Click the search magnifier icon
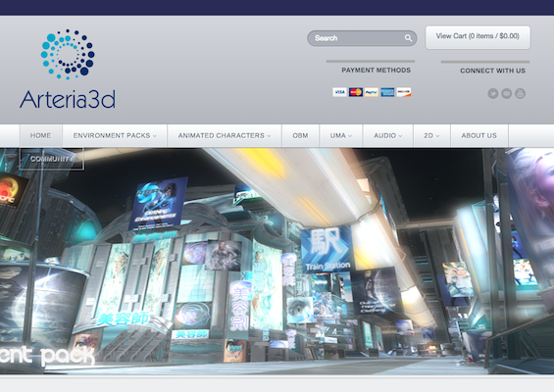Viewport: 554px width, 392px height. point(408,38)
